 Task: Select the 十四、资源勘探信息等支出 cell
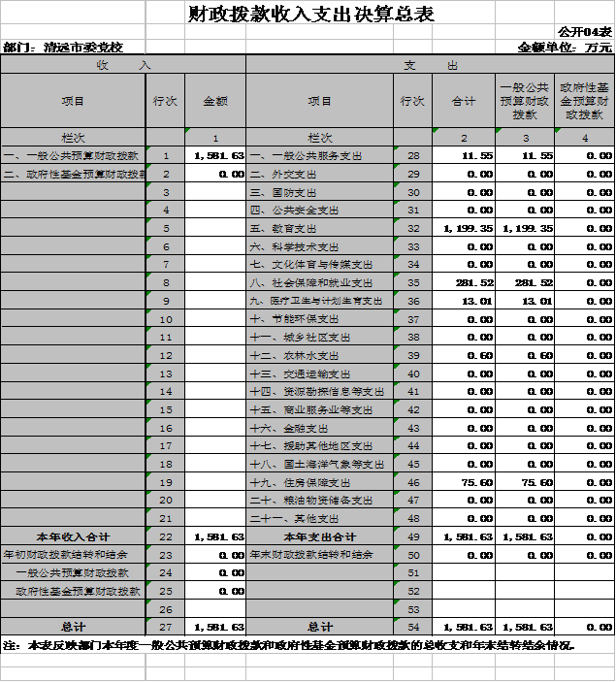click(320, 392)
